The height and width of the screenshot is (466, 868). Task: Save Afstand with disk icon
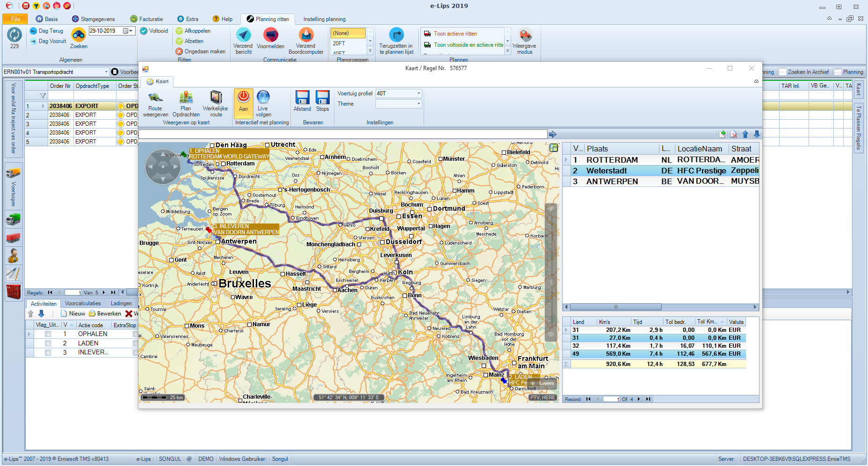point(302,101)
